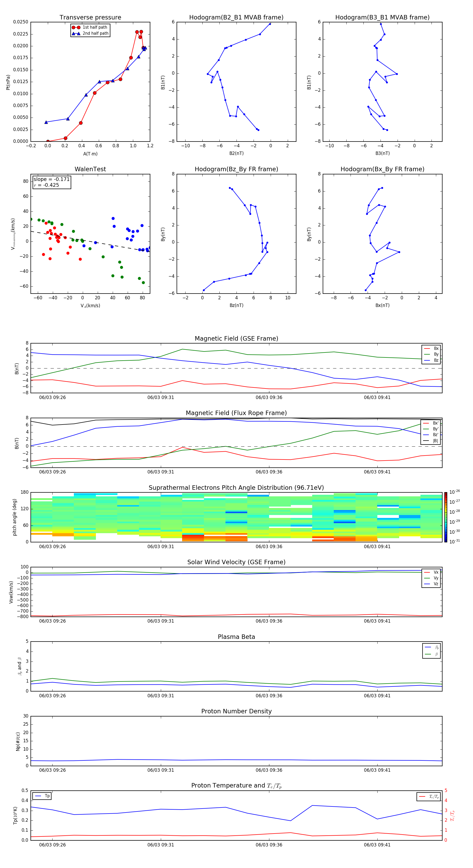Image resolution: width=473 pixels, height=868 pixels.
Task: Click the 'Solar Wind Velocity (GSE Frame)' title
Action: [236, 562]
